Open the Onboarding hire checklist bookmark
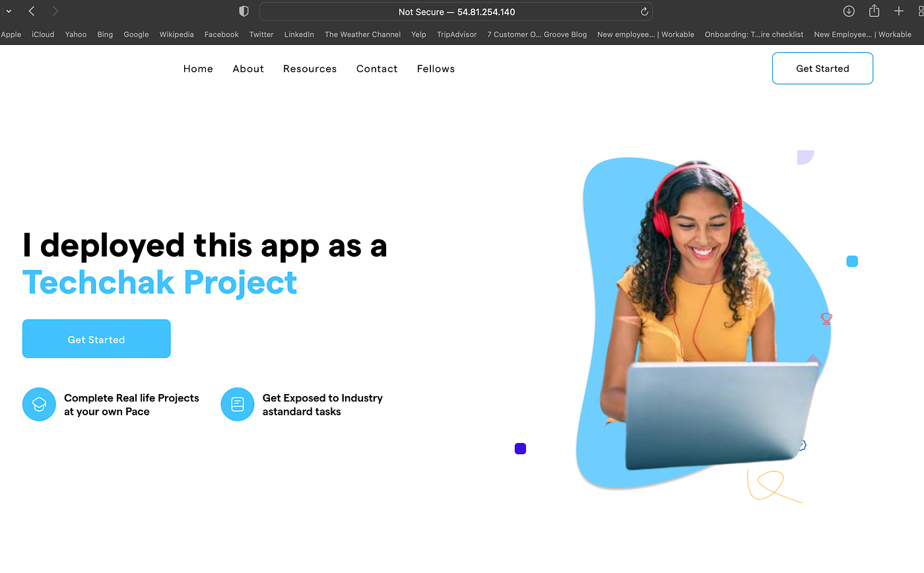The image size is (924, 573). (x=754, y=34)
